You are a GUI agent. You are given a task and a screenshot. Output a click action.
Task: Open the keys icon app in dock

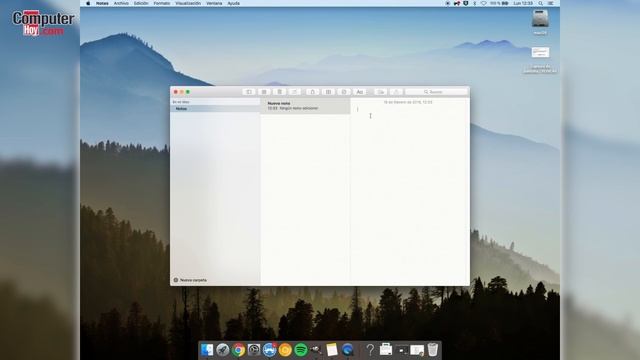coord(316,350)
